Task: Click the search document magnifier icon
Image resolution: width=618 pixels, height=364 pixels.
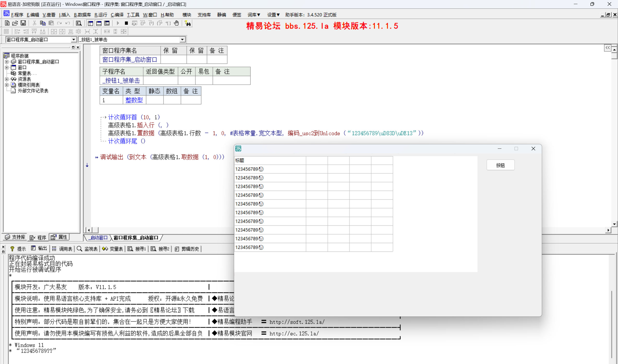Action: click(x=79, y=23)
